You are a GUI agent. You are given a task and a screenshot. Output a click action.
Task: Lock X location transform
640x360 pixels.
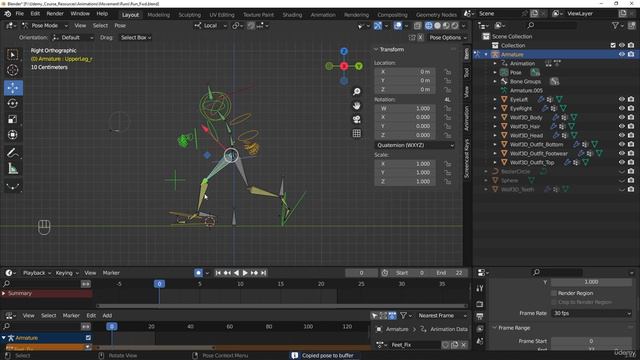pos(448,72)
